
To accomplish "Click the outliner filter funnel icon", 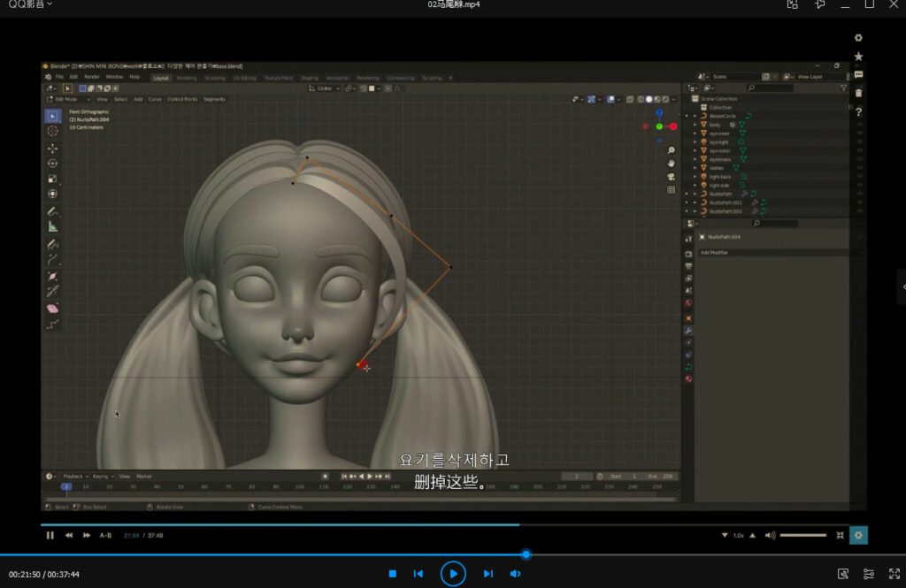I will pyautogui.click(x=843, y=88).
